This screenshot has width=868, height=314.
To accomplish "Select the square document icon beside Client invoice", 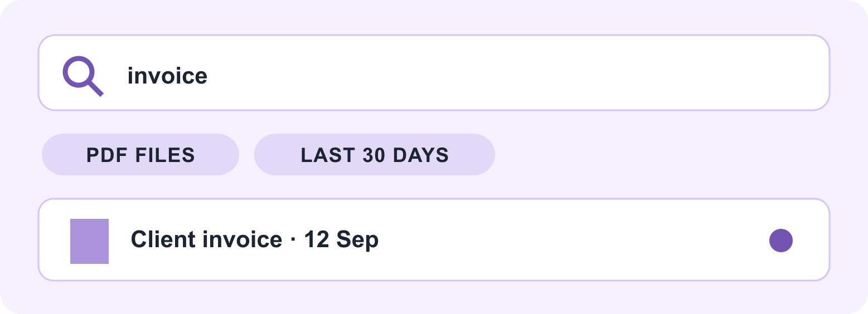I will tap(89, 241).
